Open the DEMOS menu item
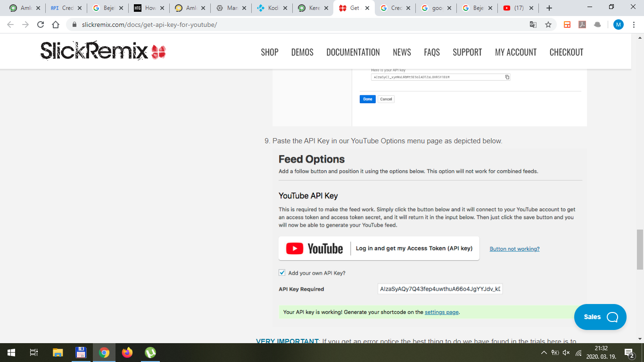 [302, 52]
